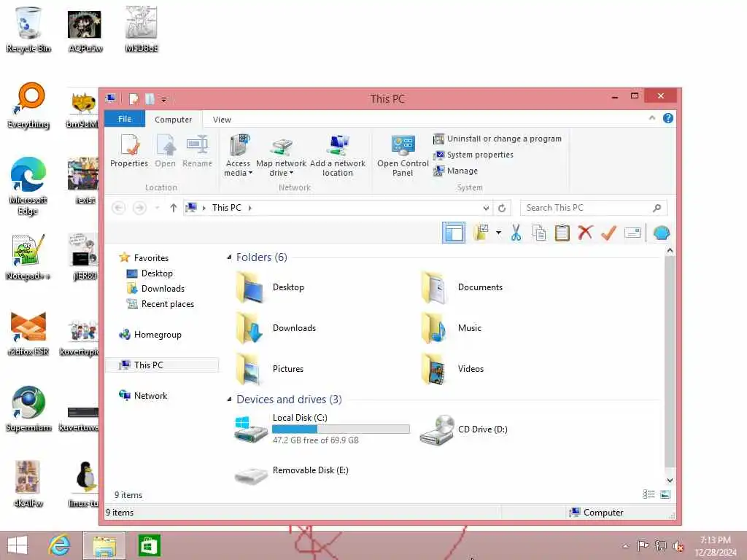
Task: Click the Properties ribbon icon
Action: pyautogui.click(x=128, y=151)
